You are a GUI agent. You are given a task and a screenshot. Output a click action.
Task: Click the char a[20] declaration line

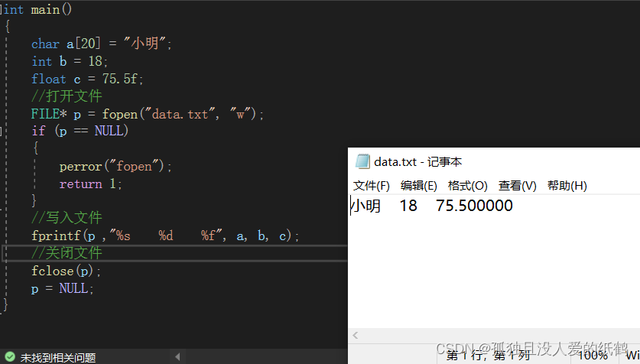click(x=102, y=44)
